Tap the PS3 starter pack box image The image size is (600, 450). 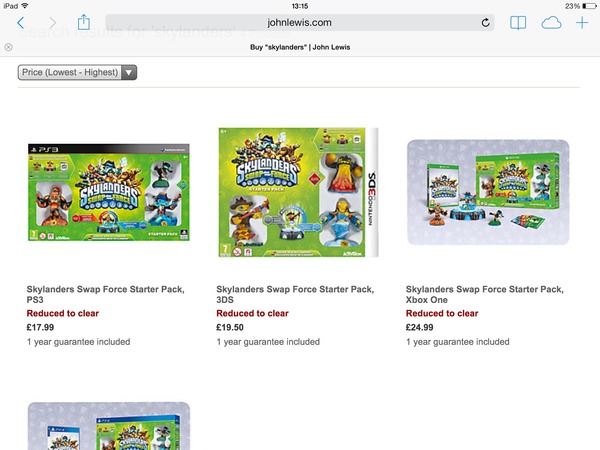pos(109,192)
